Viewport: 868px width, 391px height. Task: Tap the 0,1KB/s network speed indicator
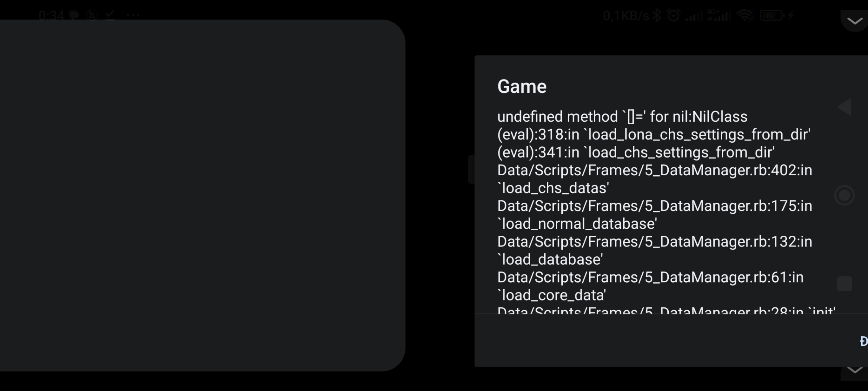pyautogui.click(x=626, y=16)
